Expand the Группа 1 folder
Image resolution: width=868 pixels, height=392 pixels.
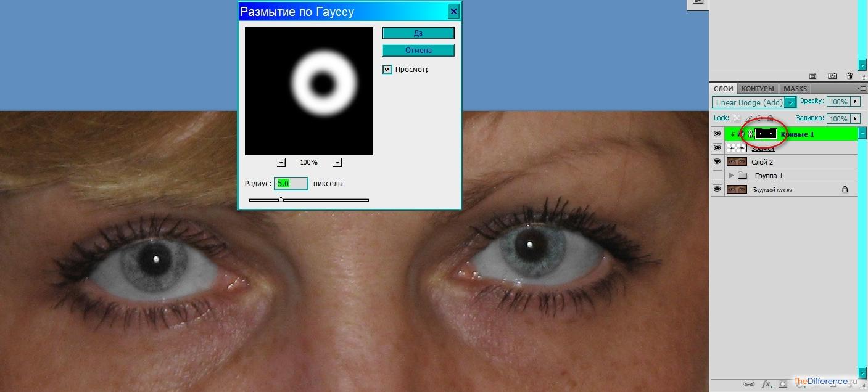732,176
